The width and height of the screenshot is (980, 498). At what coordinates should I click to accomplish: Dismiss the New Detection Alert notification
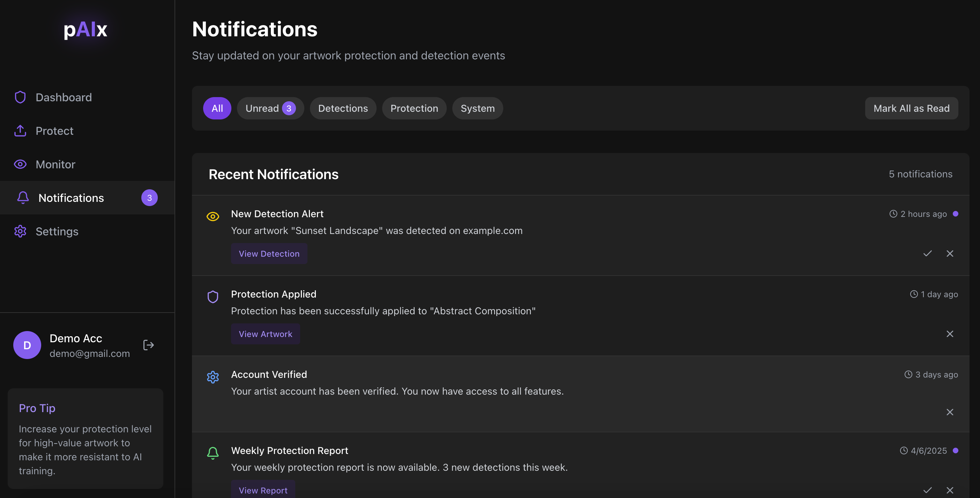950,254
